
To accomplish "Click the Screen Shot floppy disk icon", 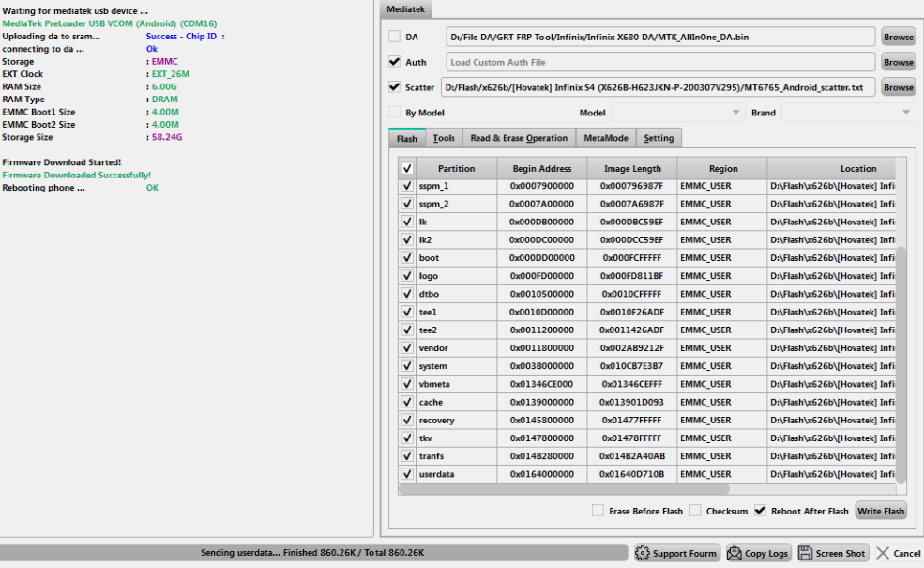I will coord(805,553).
